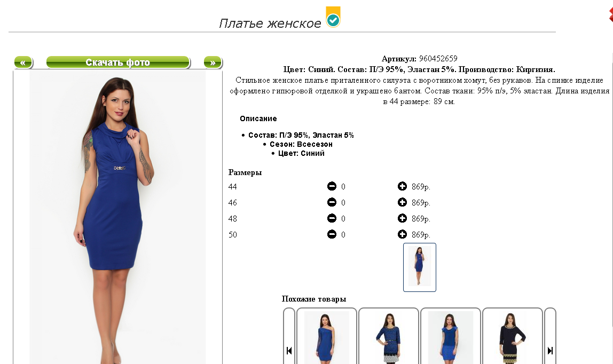Select the small blue dress thumbnail

point(420,267)
